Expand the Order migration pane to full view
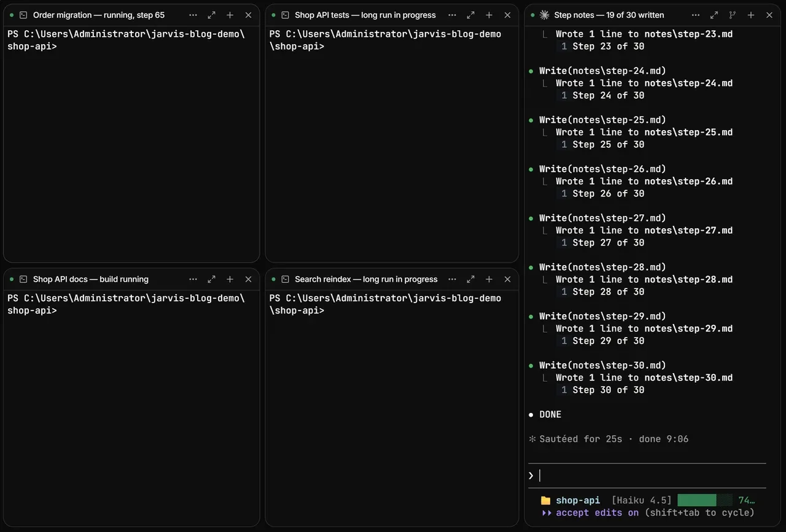Image resolution: width=786 pixels, height=532 pixels. point(211,15)
